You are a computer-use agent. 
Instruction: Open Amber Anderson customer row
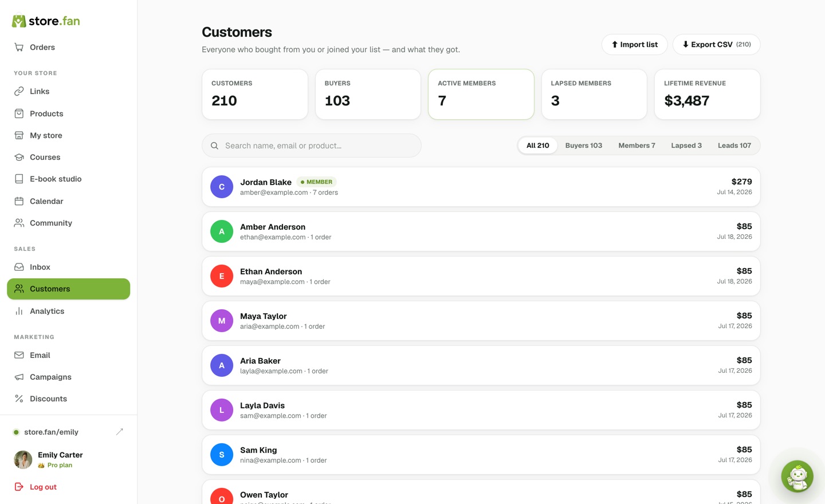point(481,231)
